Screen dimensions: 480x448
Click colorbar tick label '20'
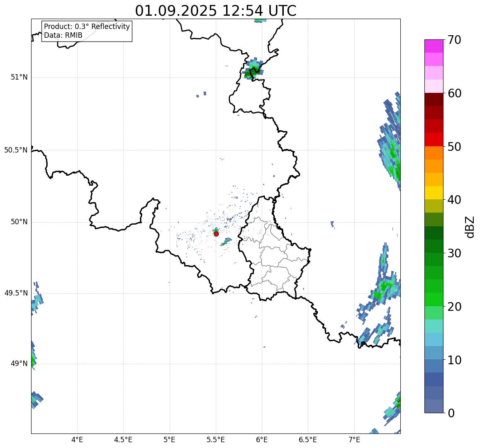coord(454,306)
